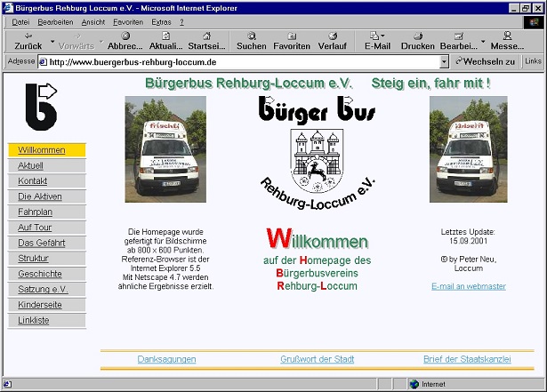547x392 pixels.
Task: Open the Messenger toolbar button
Action: pos(507,41)
